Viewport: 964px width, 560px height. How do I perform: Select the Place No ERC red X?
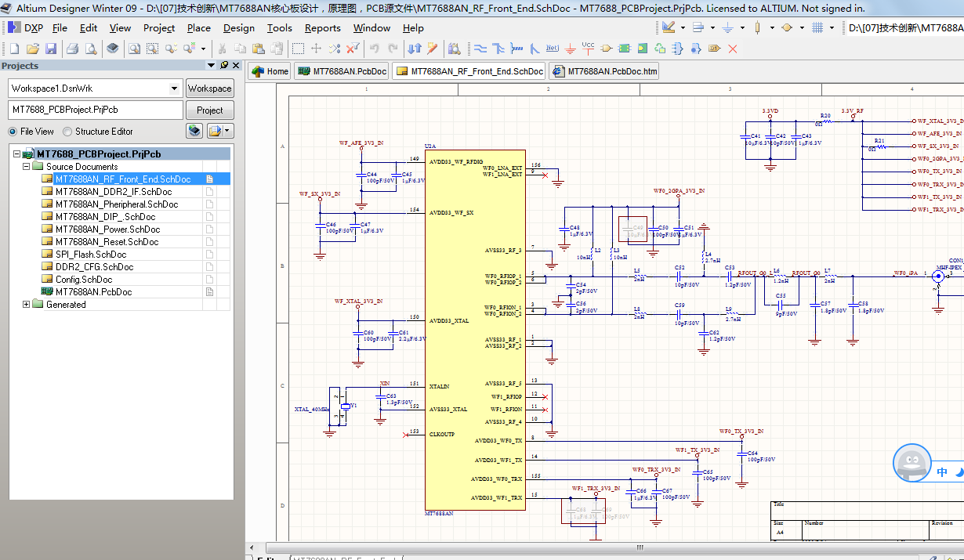pos(732,49)
